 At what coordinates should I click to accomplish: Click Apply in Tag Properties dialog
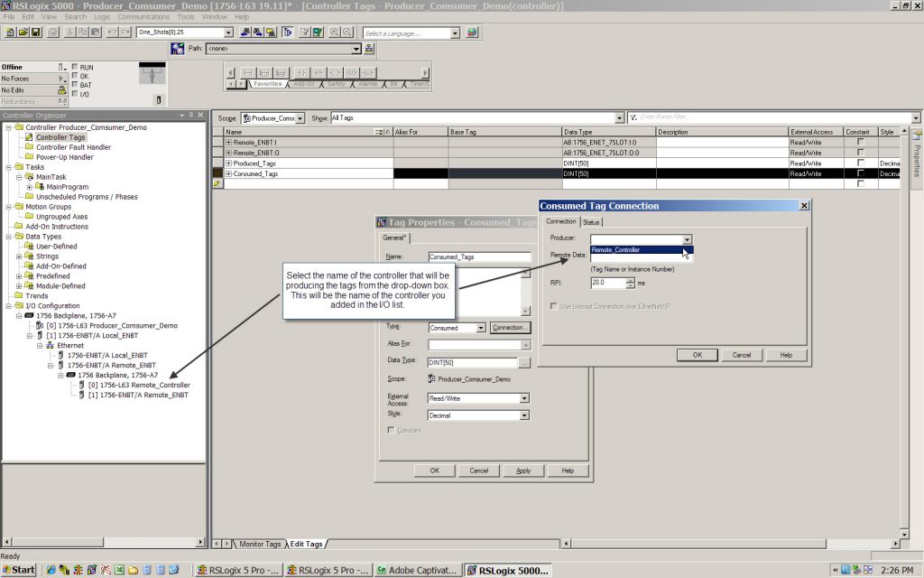pos(523,471)
